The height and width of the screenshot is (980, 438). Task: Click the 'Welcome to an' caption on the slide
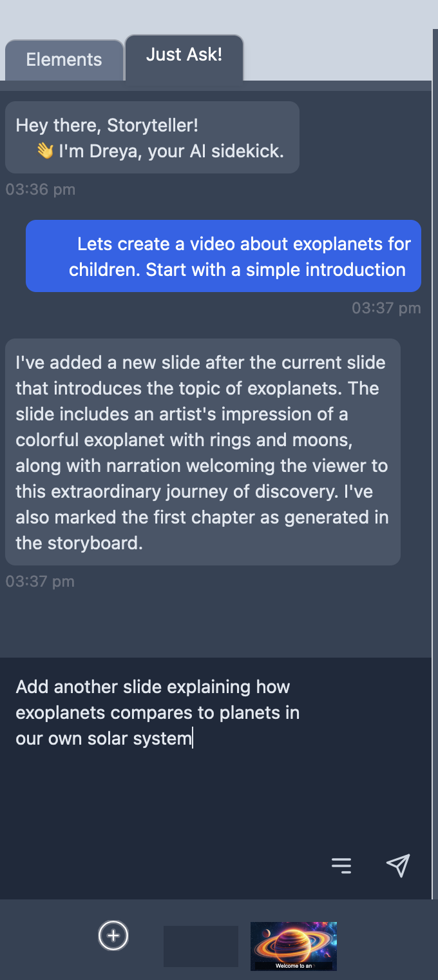point(293,966)
